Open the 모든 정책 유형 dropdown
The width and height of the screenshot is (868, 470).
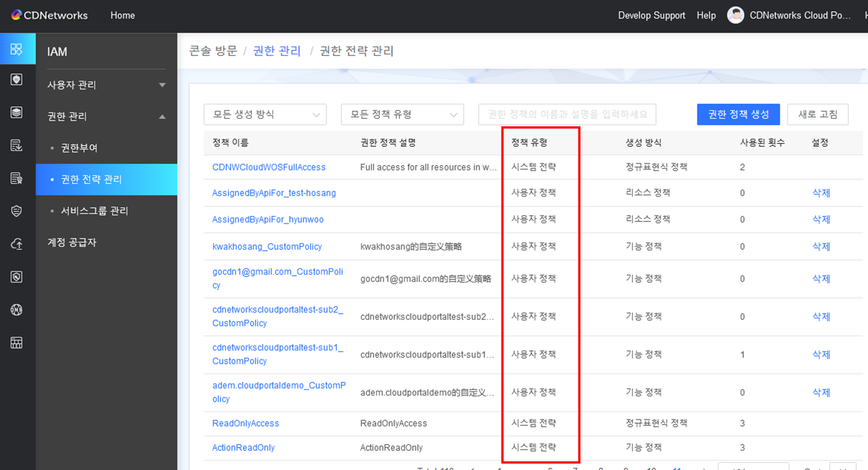(x=402, y=114)
